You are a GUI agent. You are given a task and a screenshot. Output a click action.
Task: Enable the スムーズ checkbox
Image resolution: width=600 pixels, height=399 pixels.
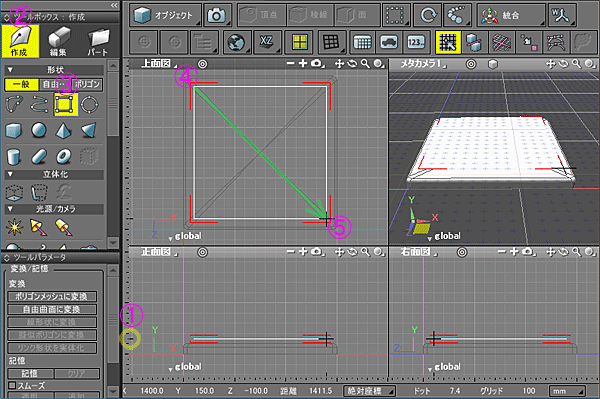click(x=12, y=385)
